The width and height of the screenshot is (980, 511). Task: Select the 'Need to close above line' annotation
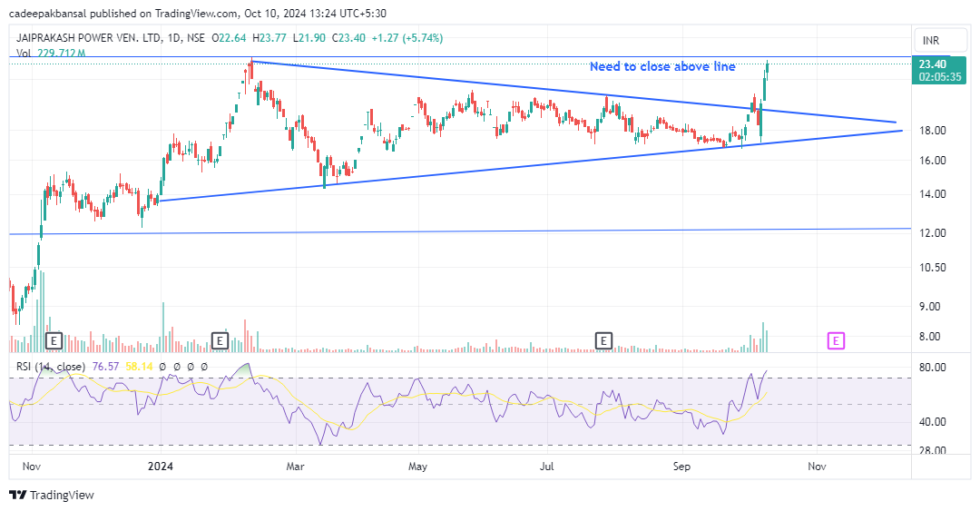pos(662,66)
